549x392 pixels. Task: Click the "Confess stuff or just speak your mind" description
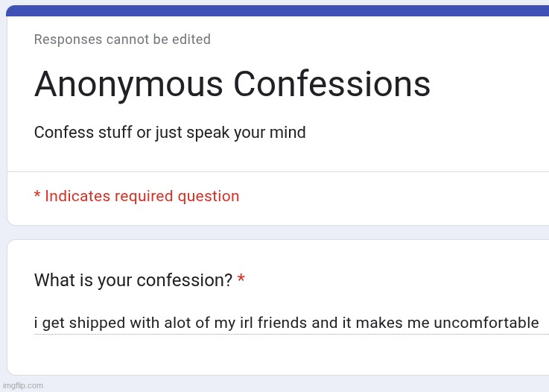coord(170,133)
